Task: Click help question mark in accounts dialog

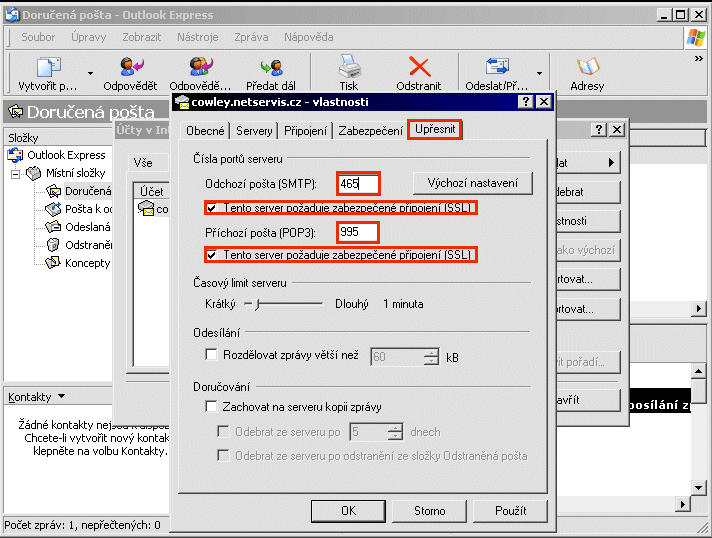Action: coord(598,130)
